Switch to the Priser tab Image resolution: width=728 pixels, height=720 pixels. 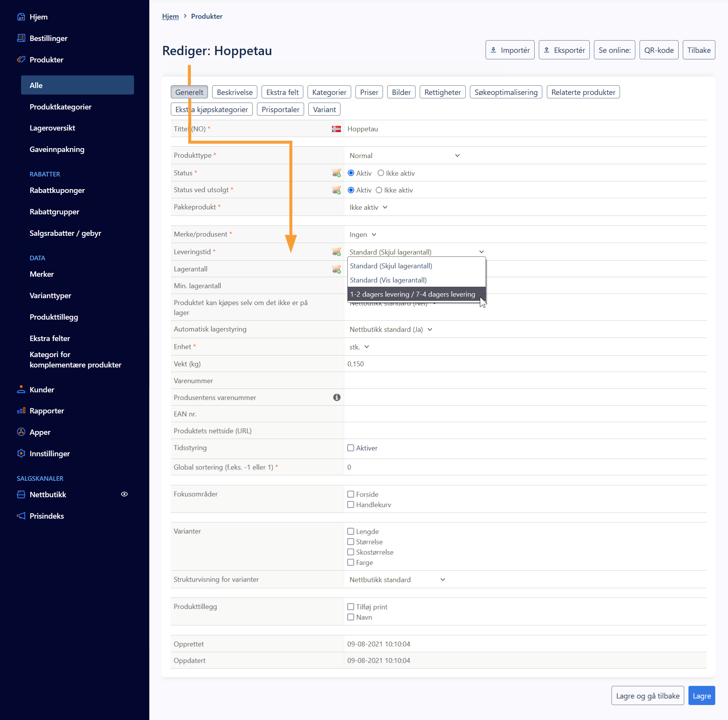[369, 92]
